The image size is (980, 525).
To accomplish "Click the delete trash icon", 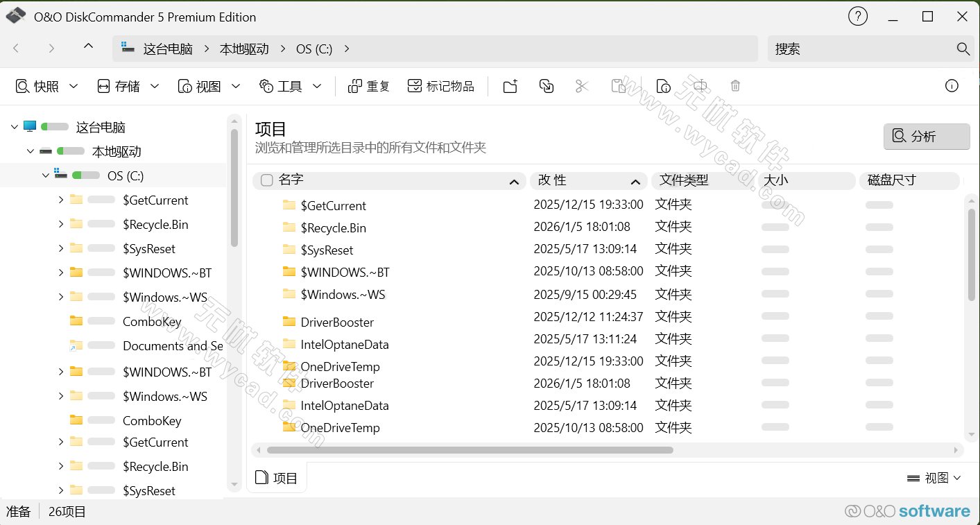I will click(734, 85).
